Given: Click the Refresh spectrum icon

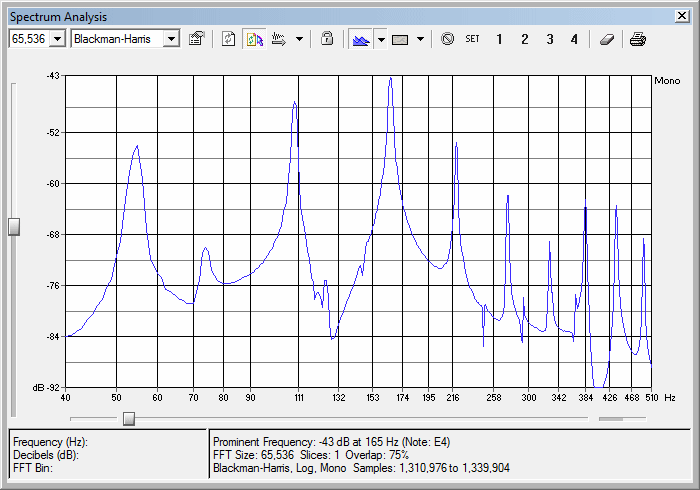Looking at the screenshot, I should click(x=229, y=39).
